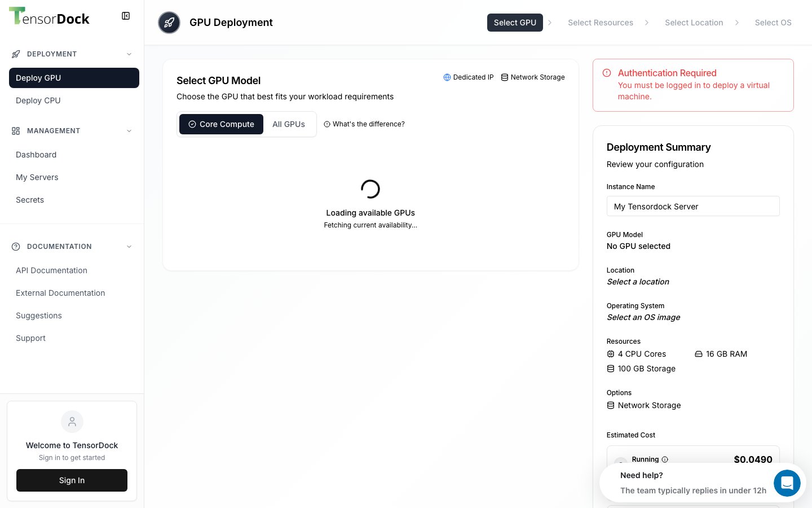Go to the Select Resources step

point(601,23)
